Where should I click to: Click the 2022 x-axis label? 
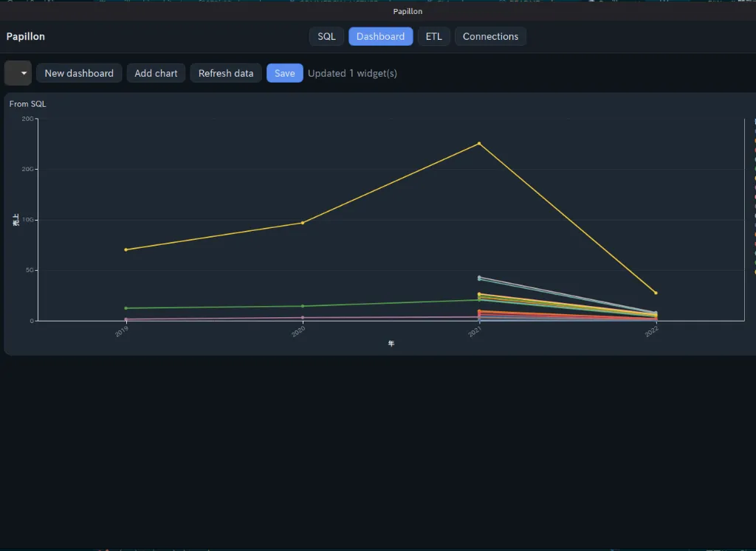pos(651,331)
